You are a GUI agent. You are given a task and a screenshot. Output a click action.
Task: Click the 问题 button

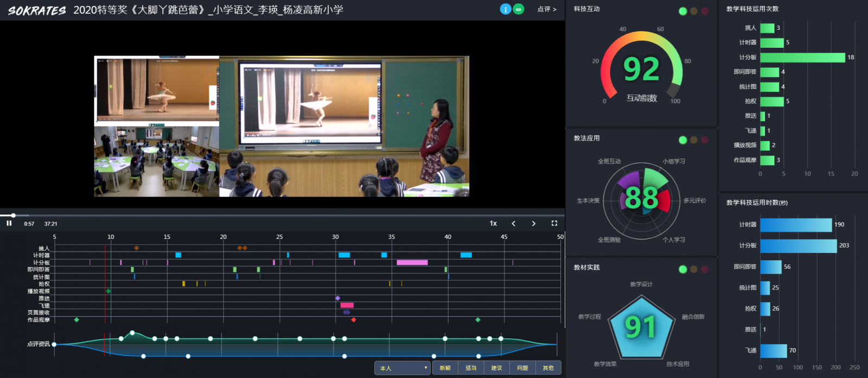tap(522, 368)
